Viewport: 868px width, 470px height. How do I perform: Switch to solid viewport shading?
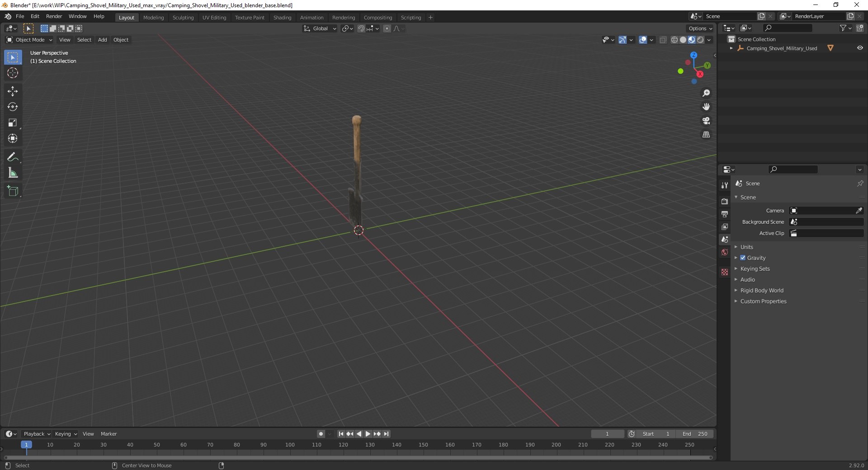click(683, 40)
